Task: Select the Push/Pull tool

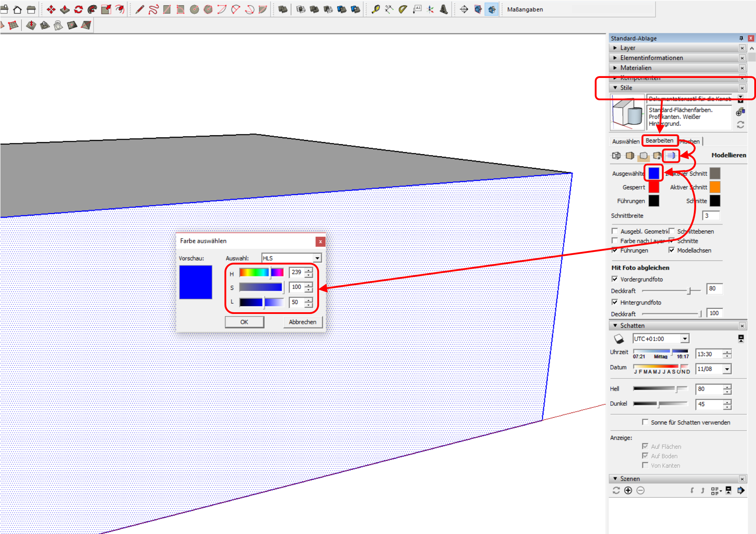Action: pos(65,9)
